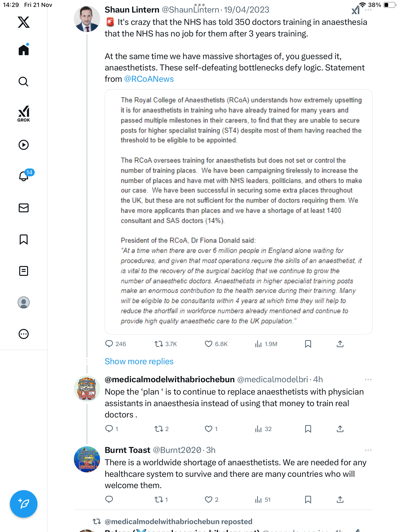Open the notifications bell
The width and height of the screenshot is (399, 532).
pos(24,176)
